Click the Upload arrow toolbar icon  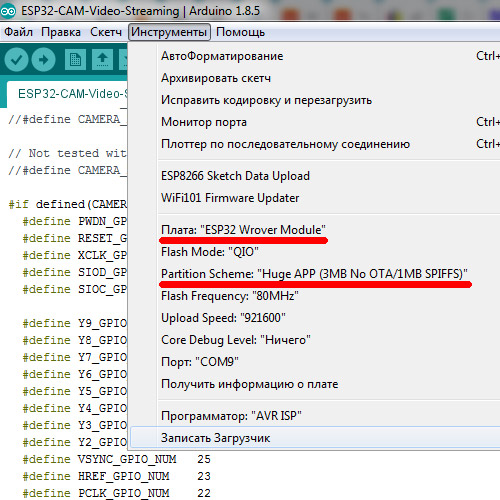point(44,60)
